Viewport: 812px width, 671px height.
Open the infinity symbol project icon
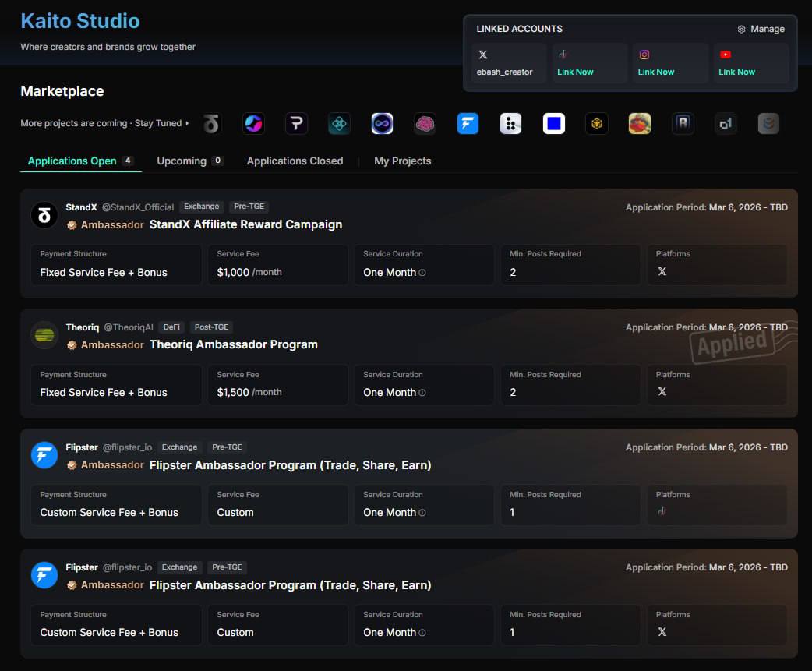382,124
